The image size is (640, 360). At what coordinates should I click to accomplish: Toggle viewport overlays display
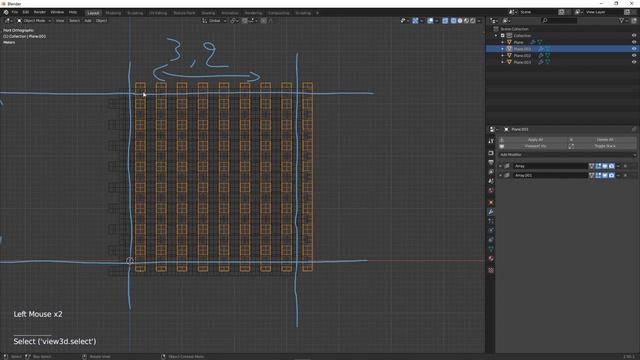[x=430, y=20]
